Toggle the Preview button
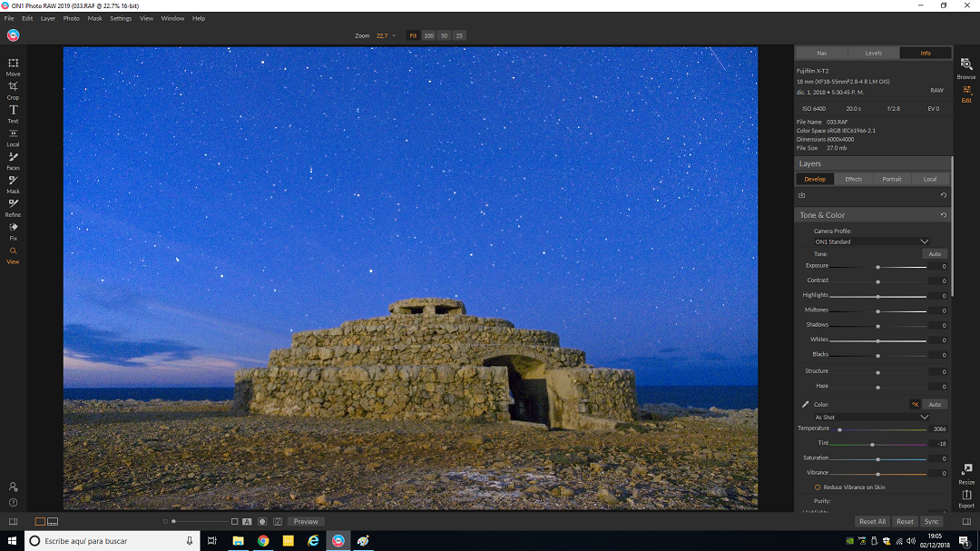The height and width of the screenshot is (551, 980). pos(306,522)
